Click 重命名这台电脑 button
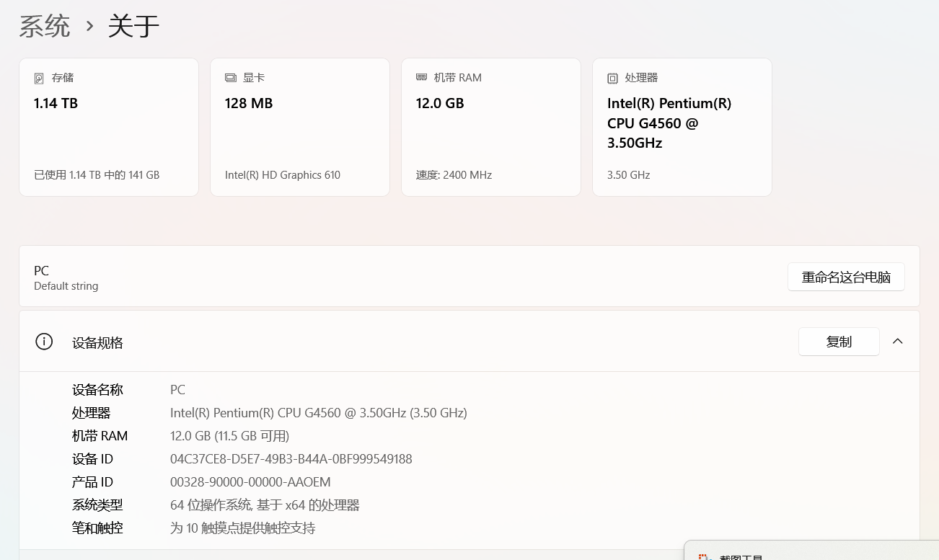939x560 pixels. click(x=846, y=277)
